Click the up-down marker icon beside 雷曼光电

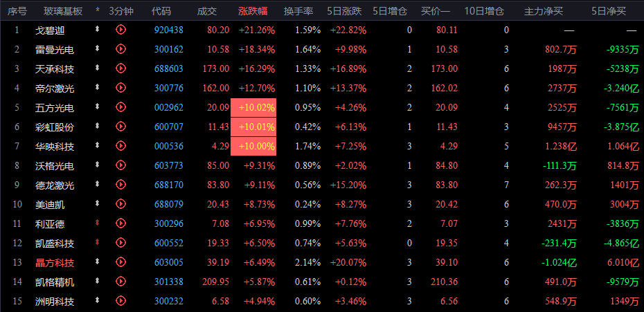pyautogui.click(x=98, y=48)
